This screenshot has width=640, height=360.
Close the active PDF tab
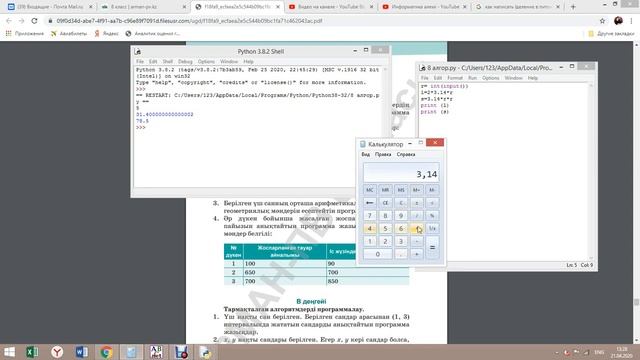pos(278,7)
